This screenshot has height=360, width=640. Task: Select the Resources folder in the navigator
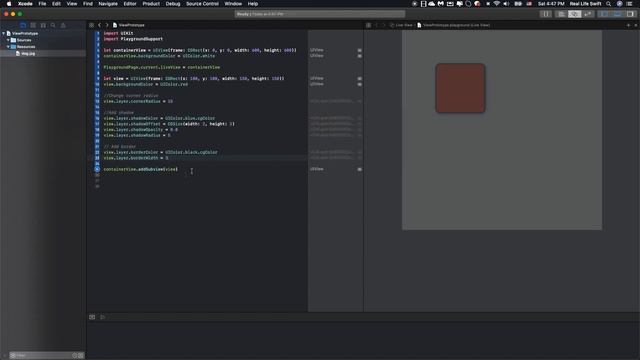point(25,47)
